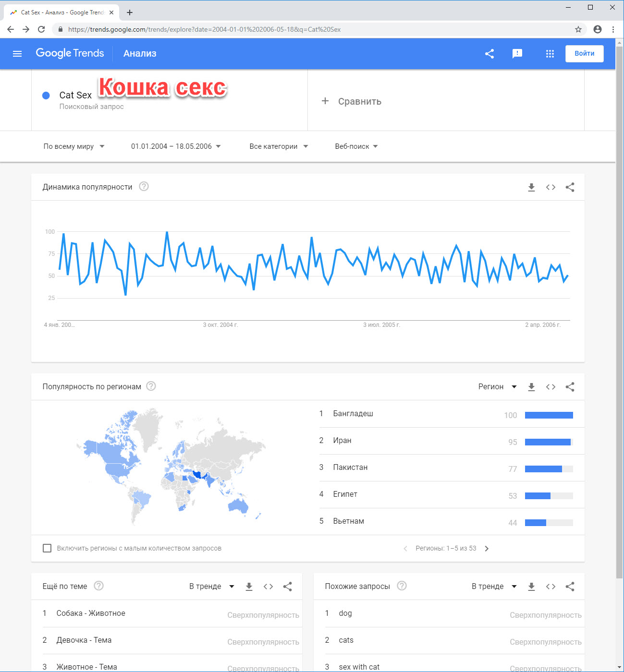Screen dimensions: 624x672
Task: Click help icon next to Динамика популярности
Action: [x=144, y=186]
